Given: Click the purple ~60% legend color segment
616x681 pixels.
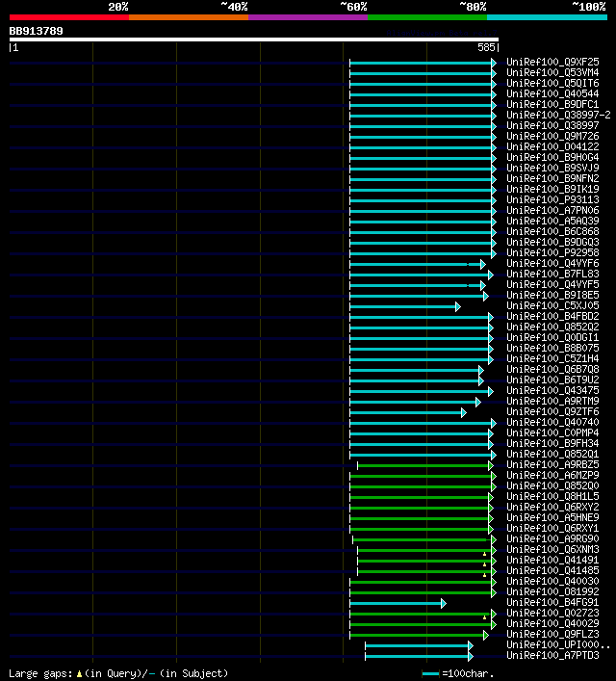Looking at the screenshot, I should pyautogui.click(x=308, y=17).
